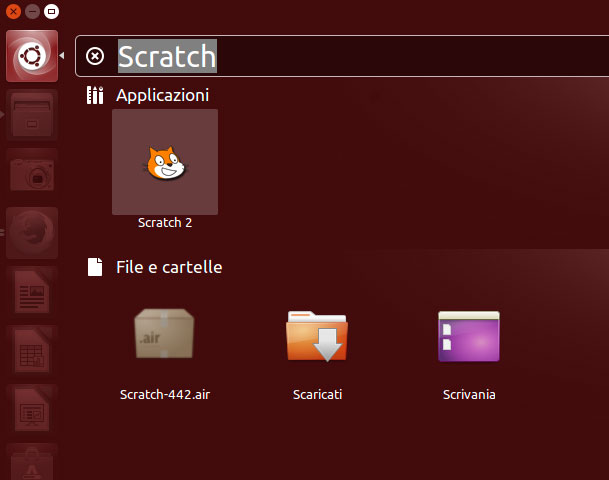Launch the Scratch 2 application icon

[165, 162]
